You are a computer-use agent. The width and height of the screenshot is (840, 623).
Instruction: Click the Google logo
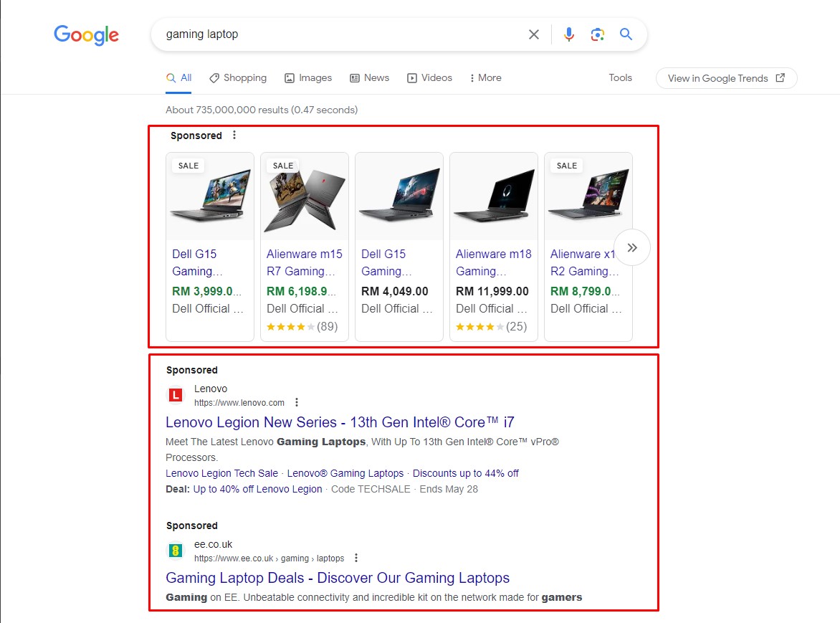(86, 35)
